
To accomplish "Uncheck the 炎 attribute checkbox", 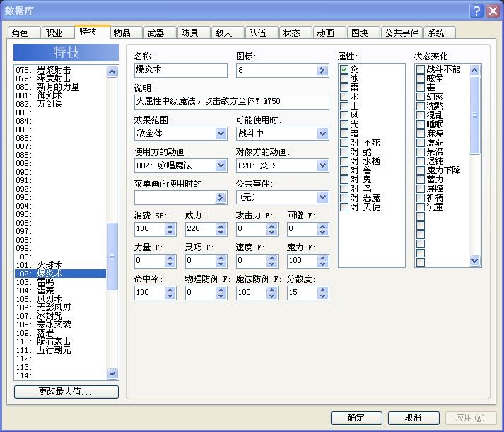I will click(344, 69).
